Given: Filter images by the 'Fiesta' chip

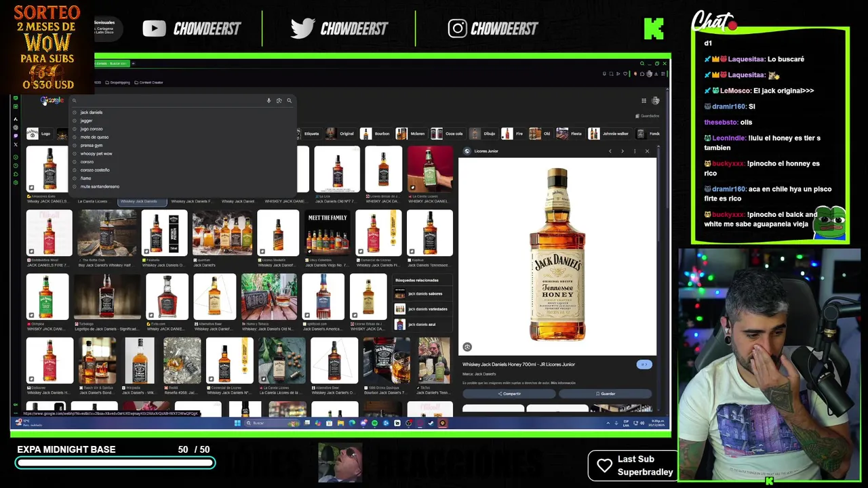Looking at the screenshot, I should [570, 134].
